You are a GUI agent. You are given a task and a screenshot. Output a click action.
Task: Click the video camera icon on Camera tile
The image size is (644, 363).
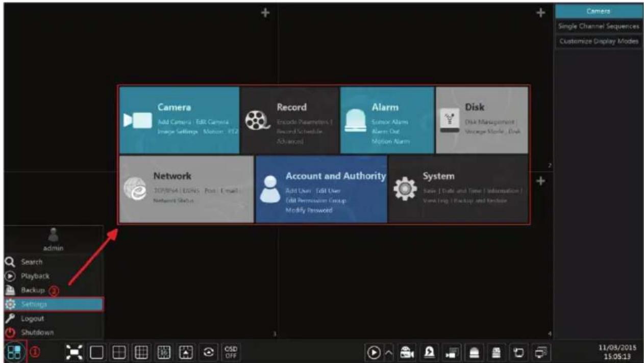[138, 120]
